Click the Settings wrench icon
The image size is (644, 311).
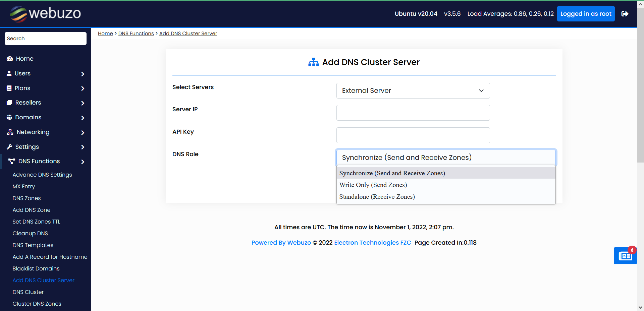pos(9,147)
